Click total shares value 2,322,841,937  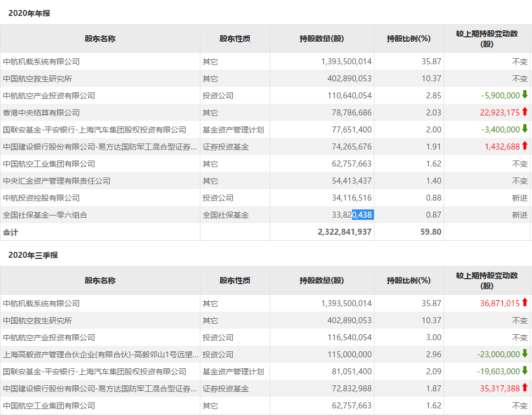coord(345,232)
